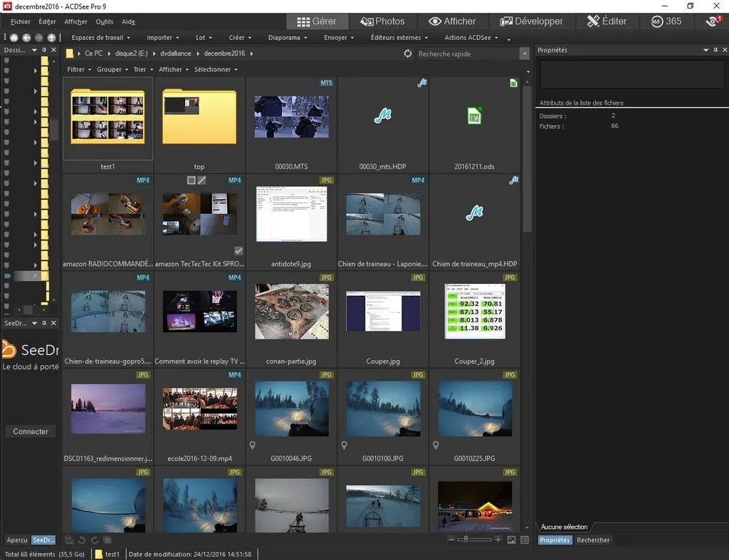Toggle checkmark on amazon TecTecTec thumbnail
This screenshot has height=560, width=729.
pos(238,250)
